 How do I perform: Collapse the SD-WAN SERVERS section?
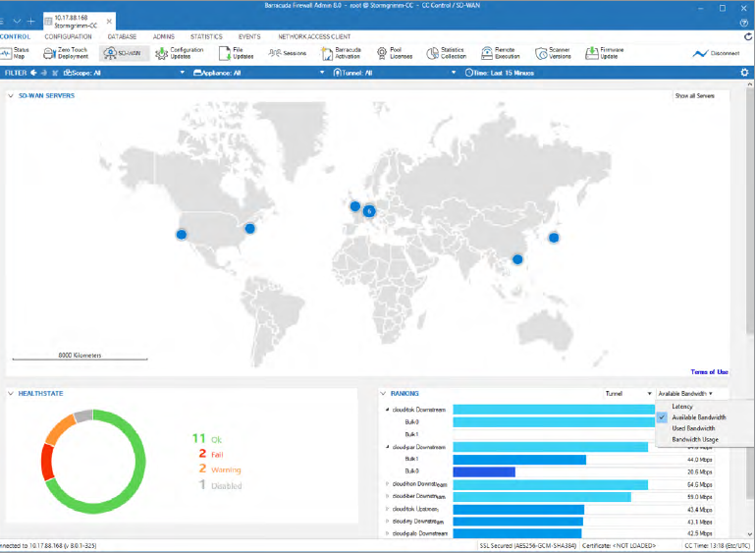tap(11, 96)
